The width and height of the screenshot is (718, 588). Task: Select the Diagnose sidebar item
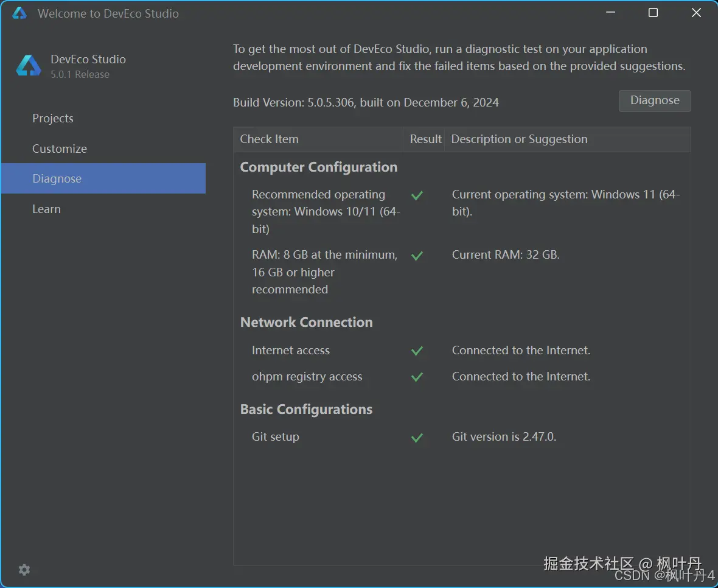click(x=103, y=178)
